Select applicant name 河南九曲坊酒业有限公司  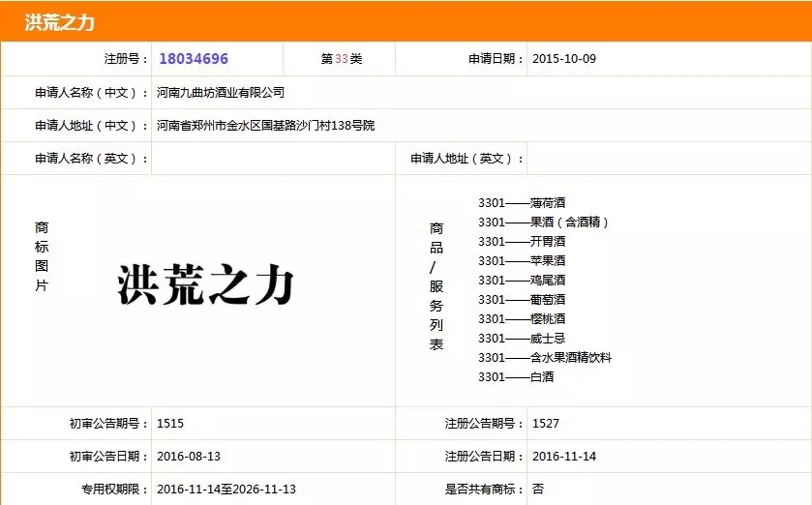click(x=221, y=93)
